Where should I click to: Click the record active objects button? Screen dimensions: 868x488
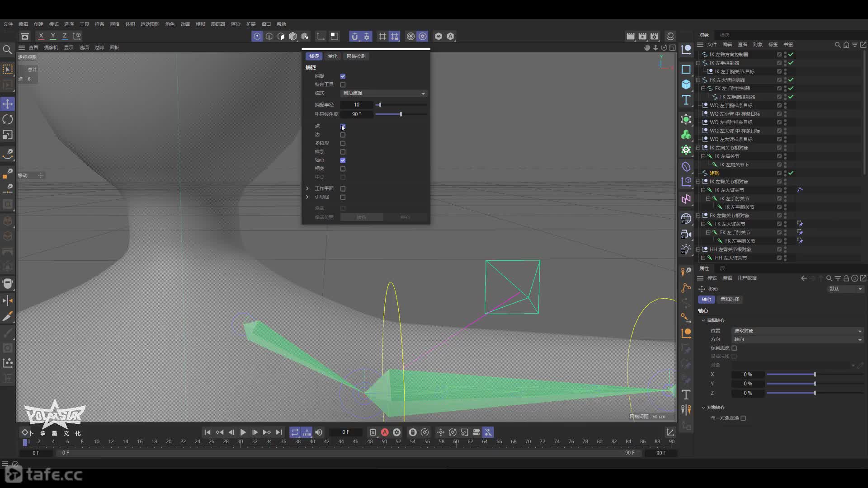pyautogui.click(x=385, y=432)
